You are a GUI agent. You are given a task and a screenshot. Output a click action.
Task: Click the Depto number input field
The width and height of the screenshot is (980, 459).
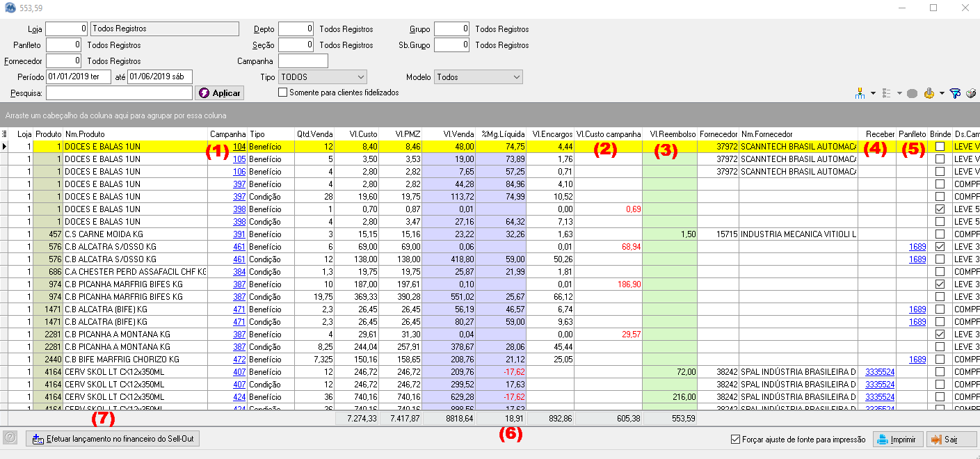pos(296,29)
